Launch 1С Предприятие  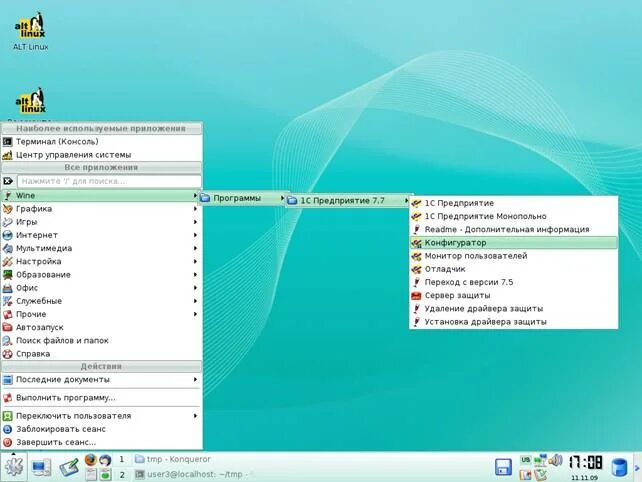pos(513,203)
